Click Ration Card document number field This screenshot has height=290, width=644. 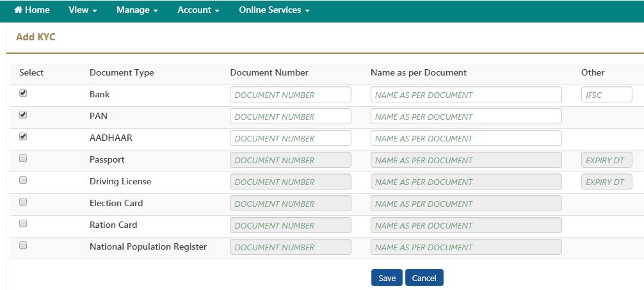[291, 225]
